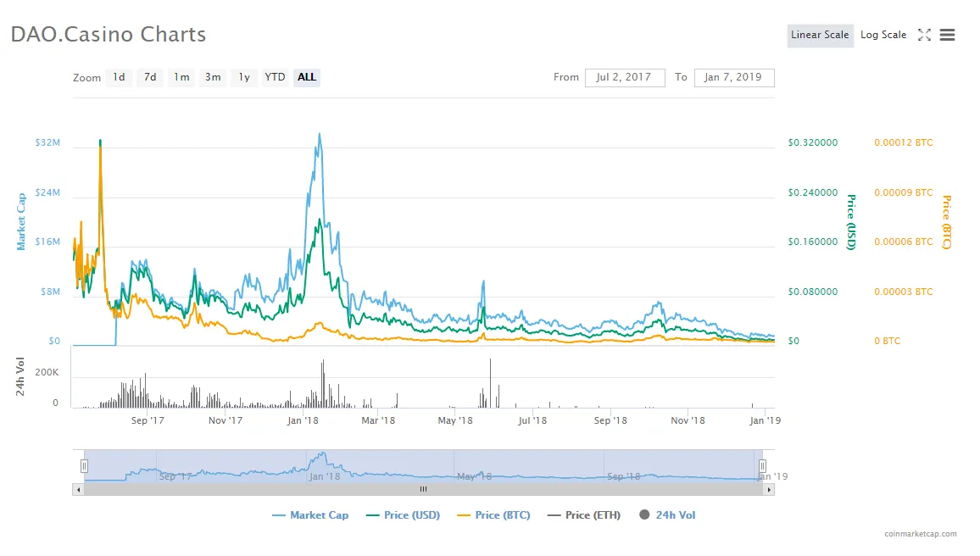Click the Jan '18 x-axis label
980x556 pixels.
(x=303, y=420)
